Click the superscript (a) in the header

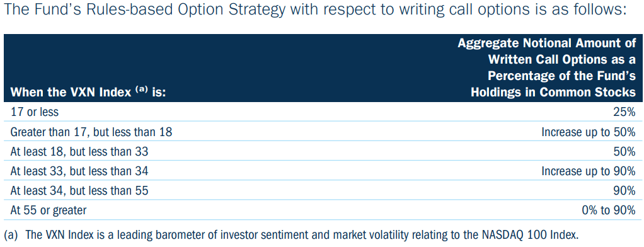click(x=140, y=90)
